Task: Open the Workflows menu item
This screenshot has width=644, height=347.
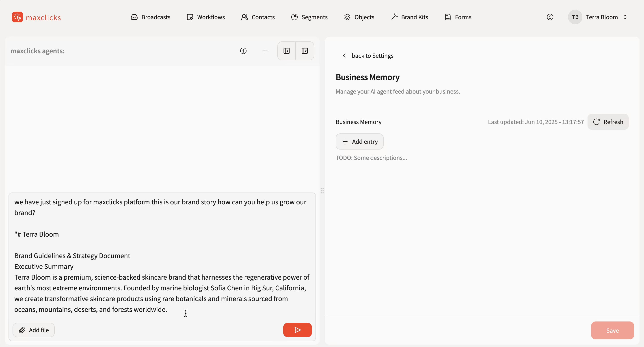Action: coord(206,17)
